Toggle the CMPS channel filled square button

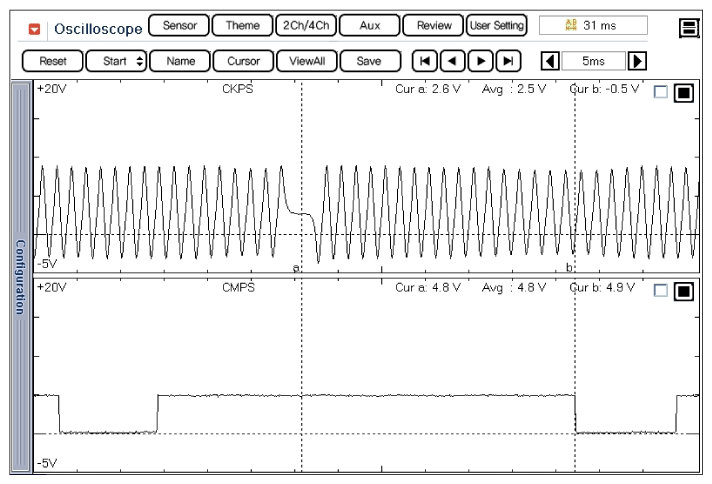click(x=684, y=291)
